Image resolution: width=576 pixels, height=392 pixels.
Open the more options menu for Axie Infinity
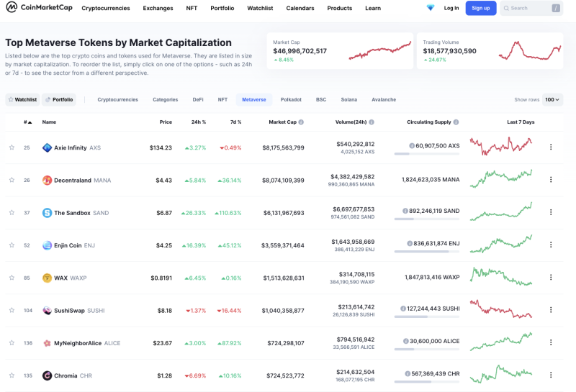coord(551,147)
